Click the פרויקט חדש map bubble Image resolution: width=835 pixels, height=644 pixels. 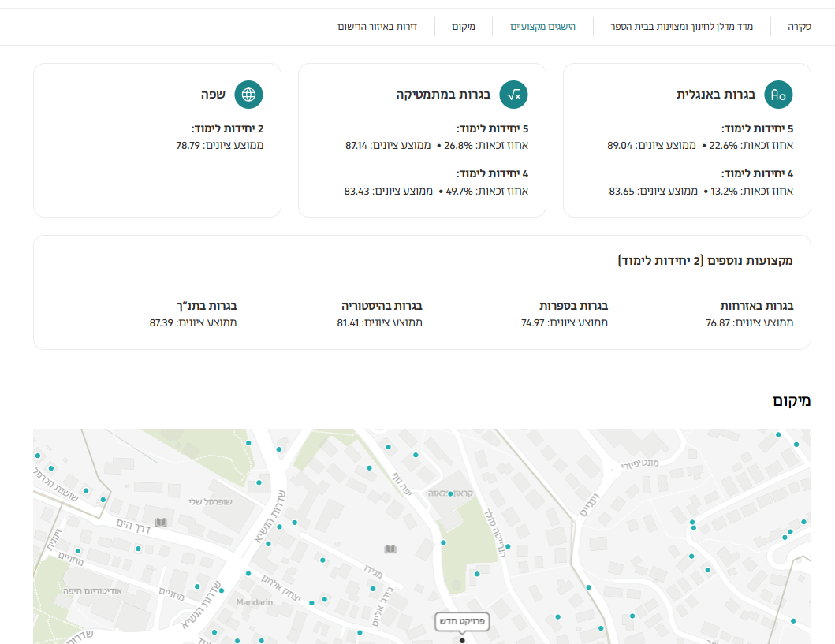click(462, 621)
